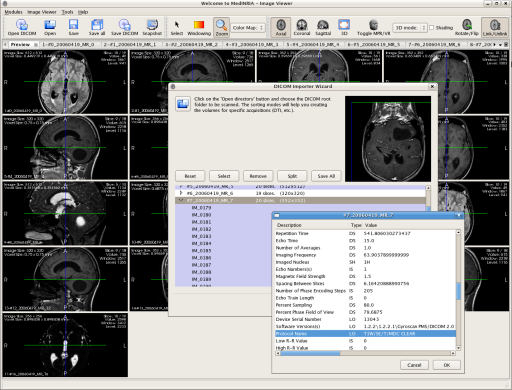The height and width of the screenshot is (390, 512).
Task: Open the Modules menu
Action: tap(13, 12)
